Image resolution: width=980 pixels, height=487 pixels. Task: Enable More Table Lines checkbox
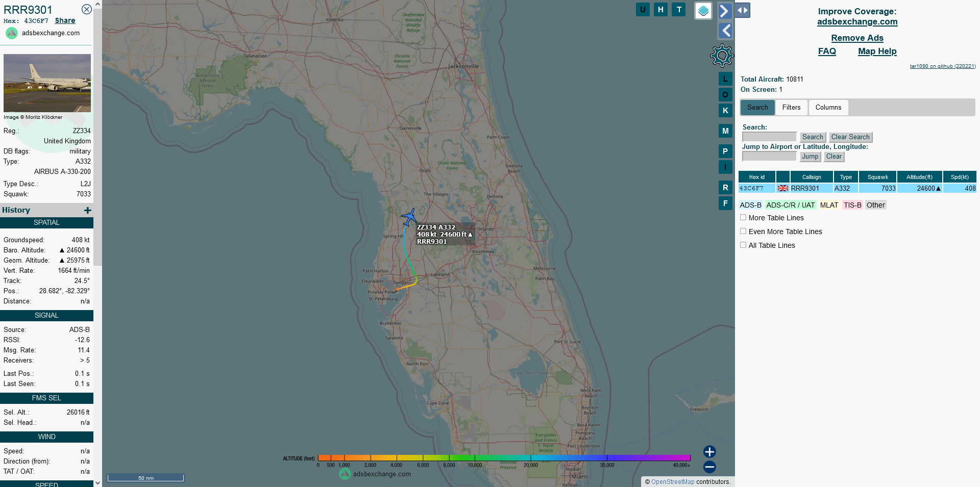(x=743, y=218)
